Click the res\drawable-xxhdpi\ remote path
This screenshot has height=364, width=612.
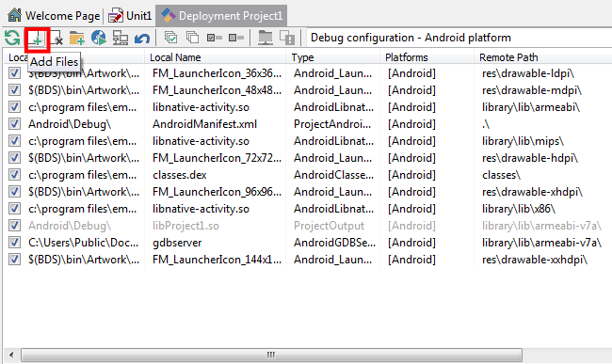pos(535,260)
